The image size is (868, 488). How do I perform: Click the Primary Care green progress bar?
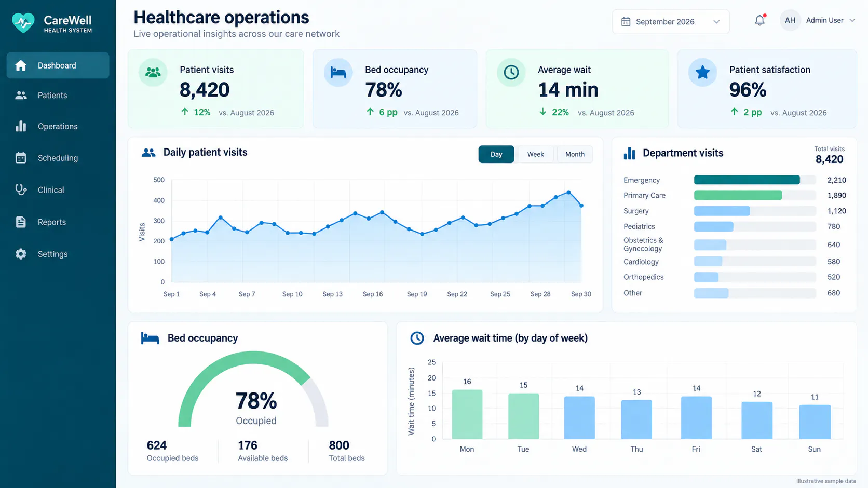[x=738, y=195]
